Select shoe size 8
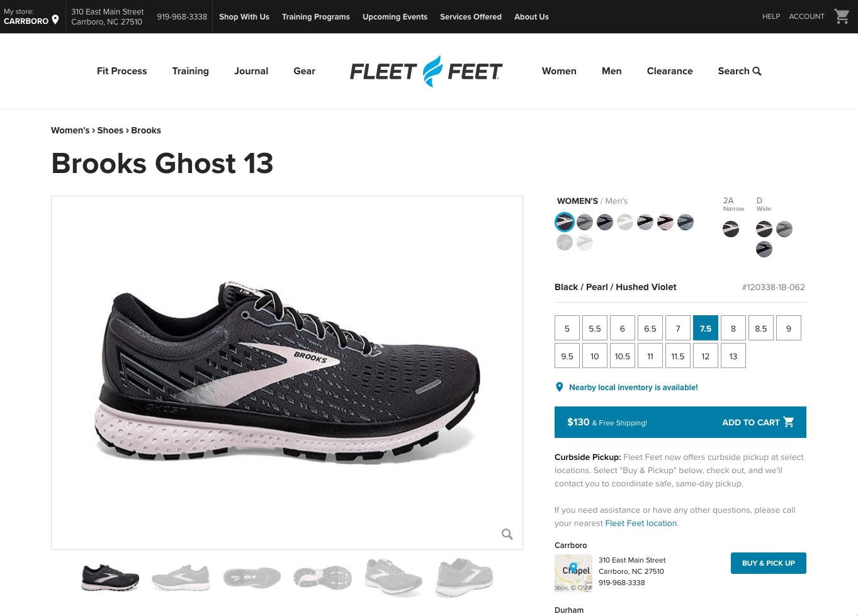The image size is (858, 616). click(733, 328)
